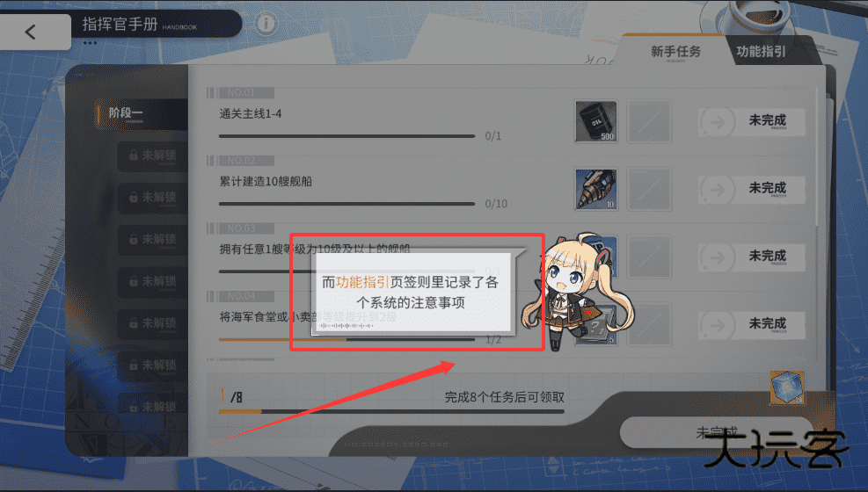Click 未完成 button for 累计建造10艘舰船

(752, 190)
